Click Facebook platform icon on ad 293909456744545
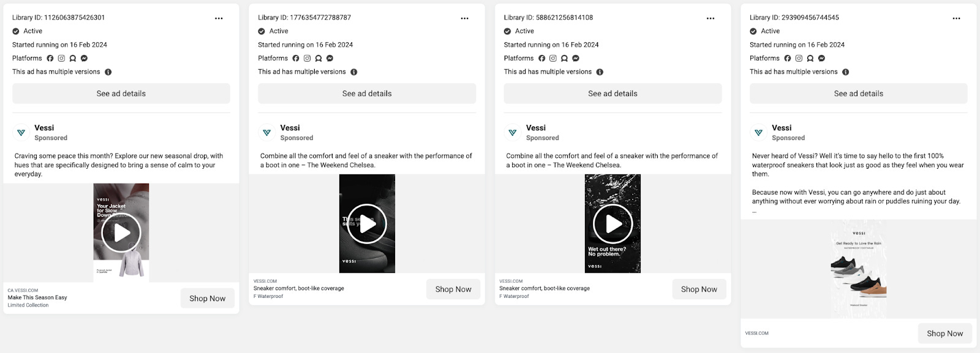Viewport: 980px width, 353px height. (x=788, y=58)
